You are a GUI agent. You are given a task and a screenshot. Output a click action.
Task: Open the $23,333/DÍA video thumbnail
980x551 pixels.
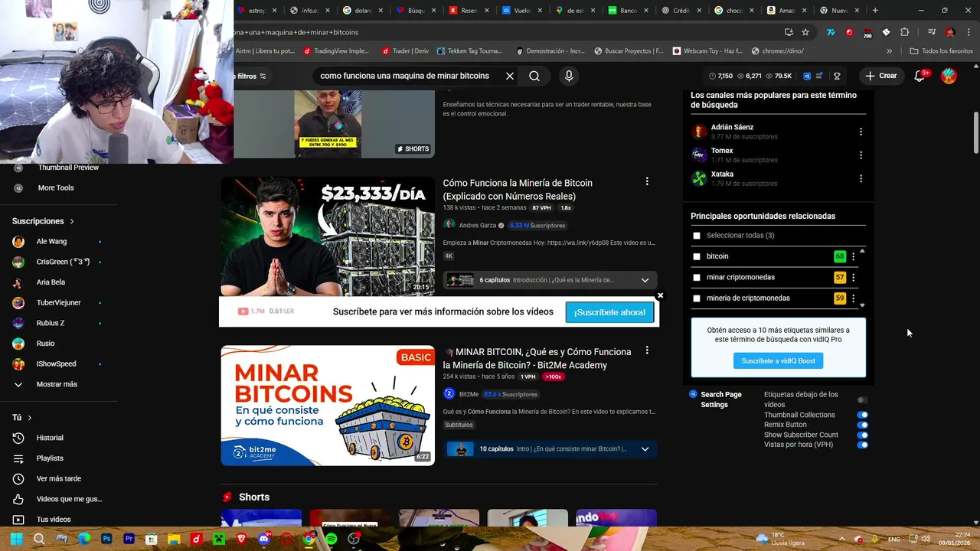click(328, 237)
